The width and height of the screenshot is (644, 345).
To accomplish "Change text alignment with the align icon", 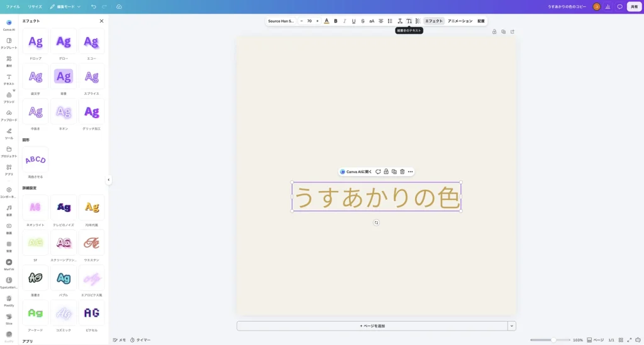I will 380,21.
